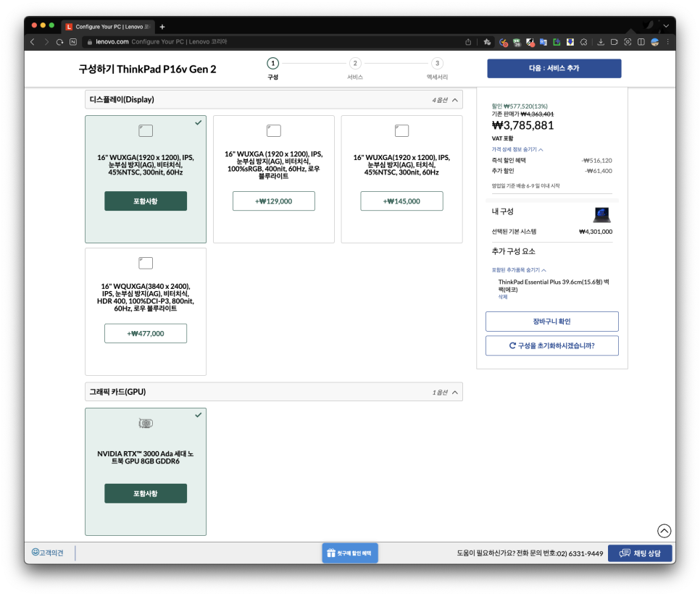
Task: Delete the ThinkPad Essential Plus backpack (삭제)
Action: tap(503, 297)
